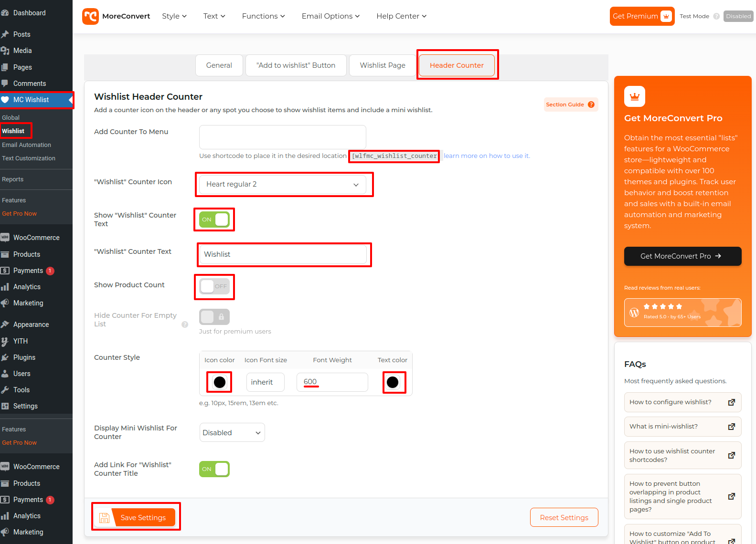Toggle Show "Wishlist" Counter Text switch
The image size is (756, 544).
click(x=214, y=220)
